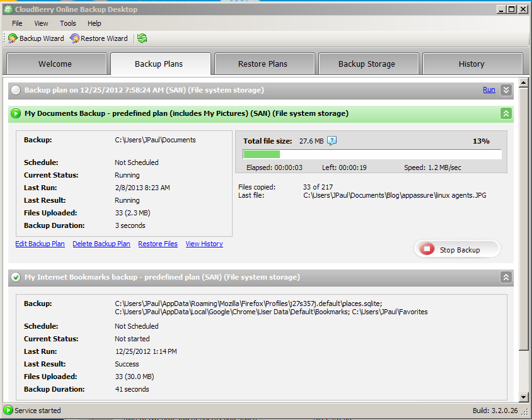Image resolution: width=532 pixels, height=420 pixels.
Task: Click the Elapsed: 00:00:03 text
Action: coord(274,167)
